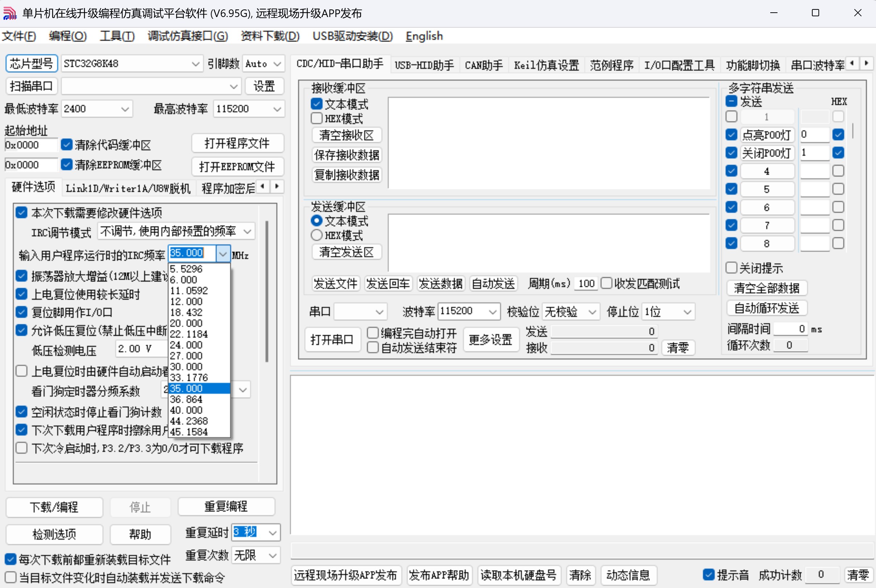Open 范例程序 tab

tap(612, 65)
